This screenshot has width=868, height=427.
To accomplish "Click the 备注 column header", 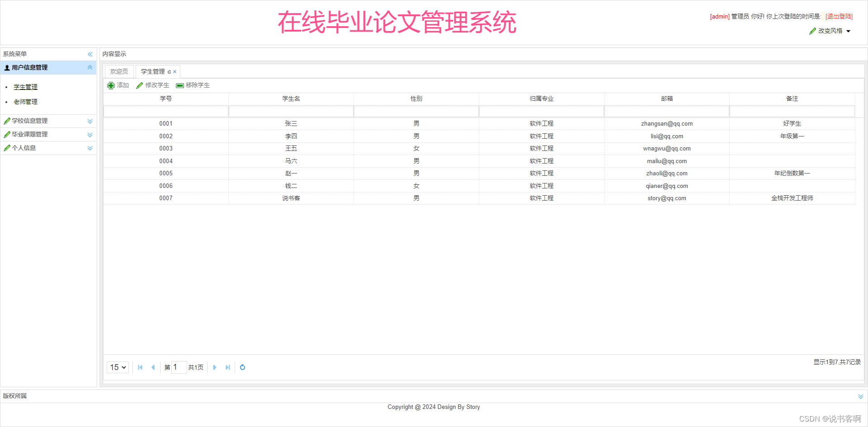I will tap(792, 99).
